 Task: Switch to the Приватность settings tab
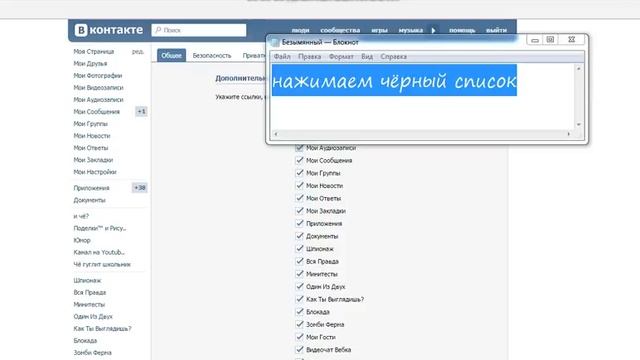tap(254, 56)
